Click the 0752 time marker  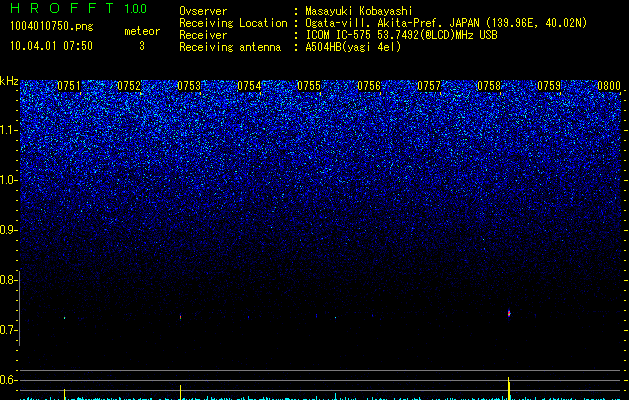129,86
